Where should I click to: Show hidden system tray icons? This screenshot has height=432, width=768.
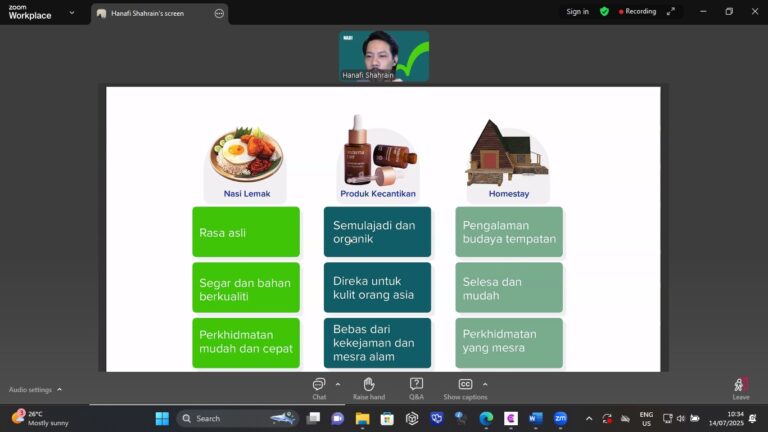pyautogui.click(x=588, y=418)
